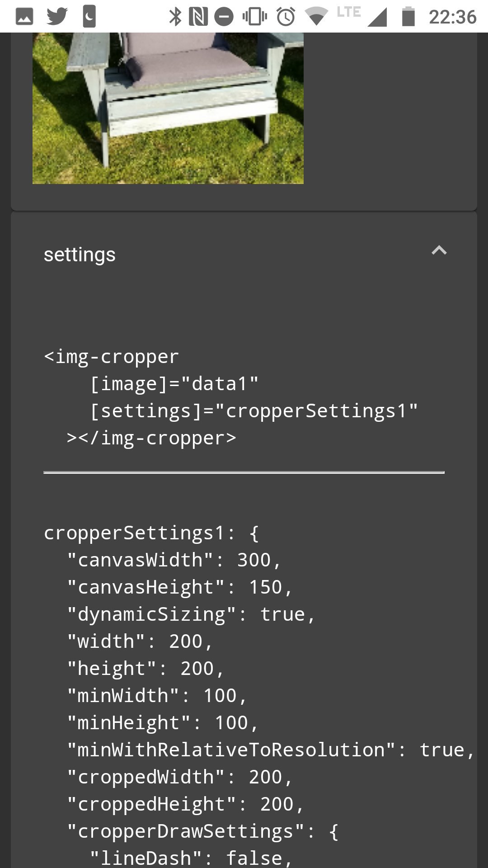Viewport: 488px width, 868px height.
Task: Click the [settings]="cropperSettings1" code line
Action: [x=254, y=411]
